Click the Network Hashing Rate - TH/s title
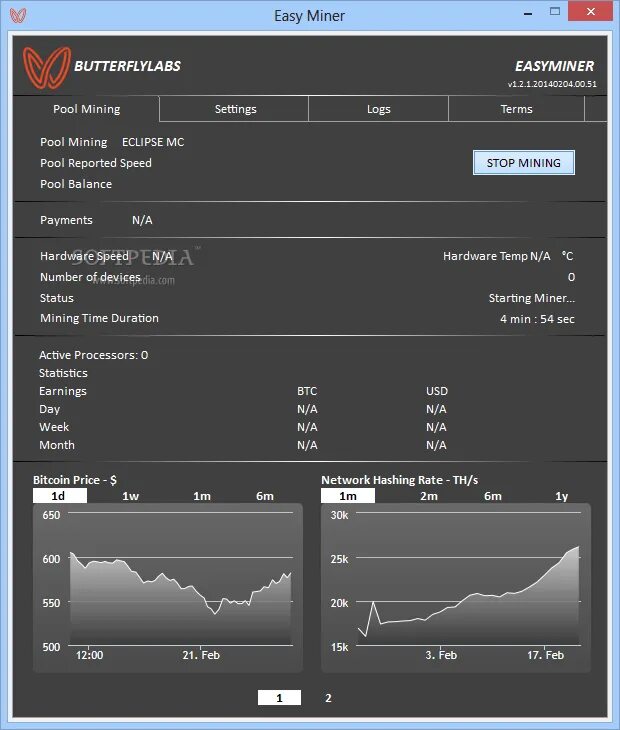Viewport: 620px width, 730px height. 399,480
